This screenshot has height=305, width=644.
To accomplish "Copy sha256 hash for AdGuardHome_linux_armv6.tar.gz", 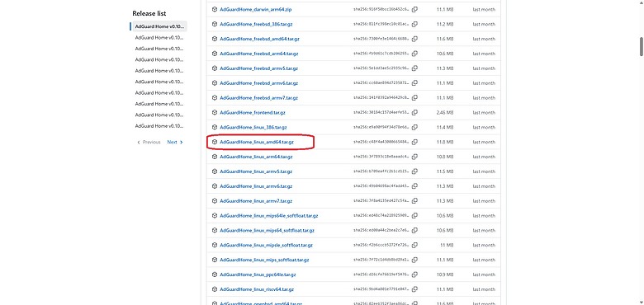I will tap(414, 186).
